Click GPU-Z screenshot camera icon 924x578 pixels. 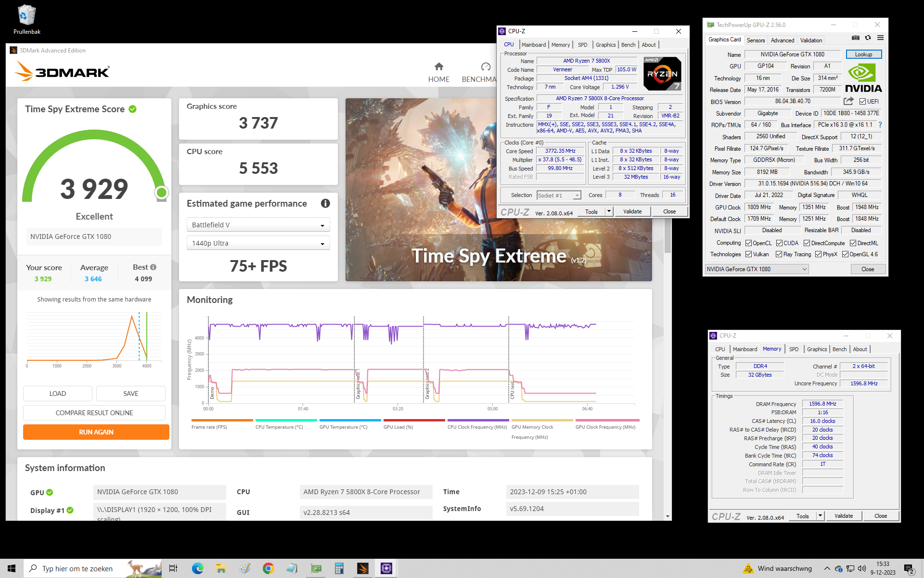(855, 38)
